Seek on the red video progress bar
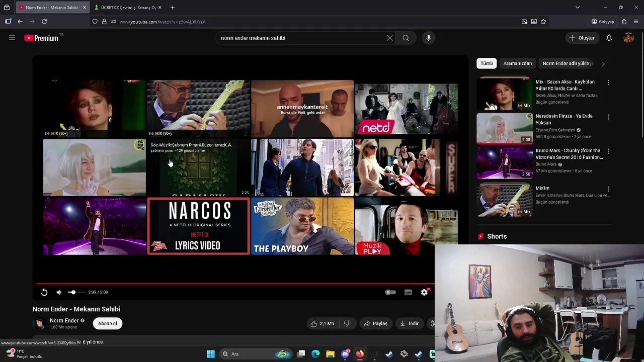The image size is (644, 362). [235, 284]
